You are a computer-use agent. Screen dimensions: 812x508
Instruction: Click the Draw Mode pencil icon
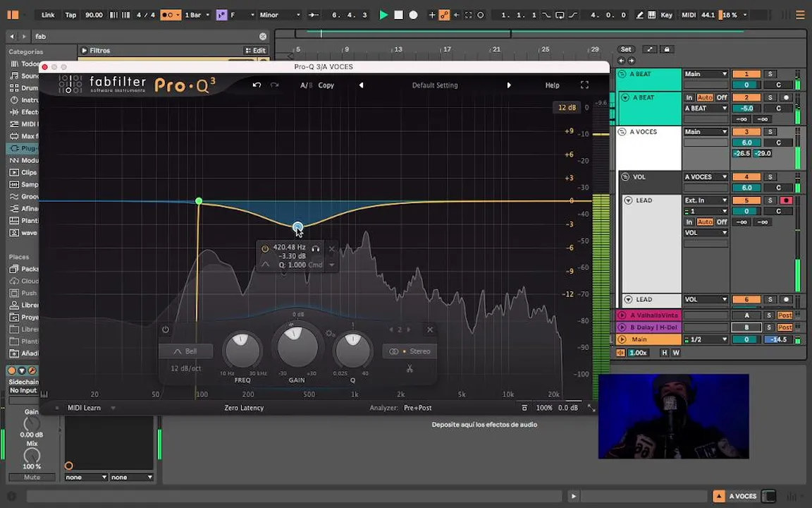(x=640, y=15)
